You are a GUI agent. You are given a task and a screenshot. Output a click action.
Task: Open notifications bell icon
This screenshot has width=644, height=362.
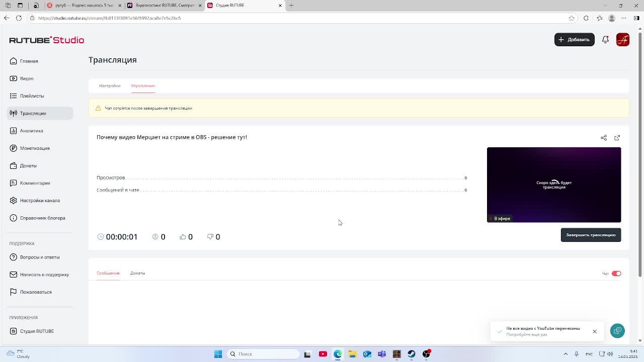pos(605,40)
